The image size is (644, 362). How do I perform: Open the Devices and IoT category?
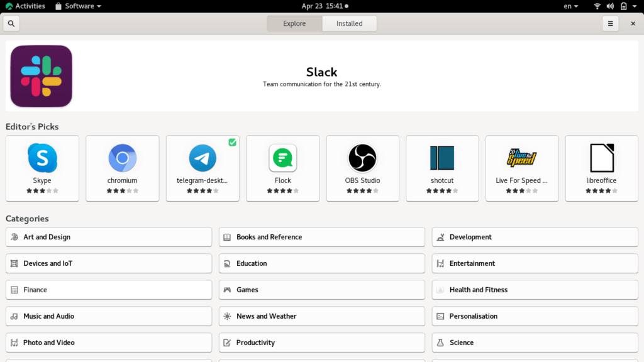point(109,263)
